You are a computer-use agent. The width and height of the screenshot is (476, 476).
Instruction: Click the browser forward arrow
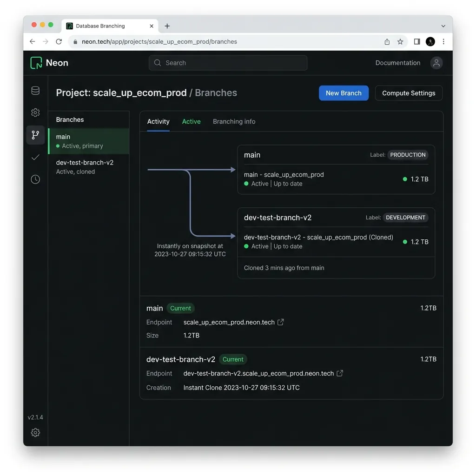coord(46,41)
